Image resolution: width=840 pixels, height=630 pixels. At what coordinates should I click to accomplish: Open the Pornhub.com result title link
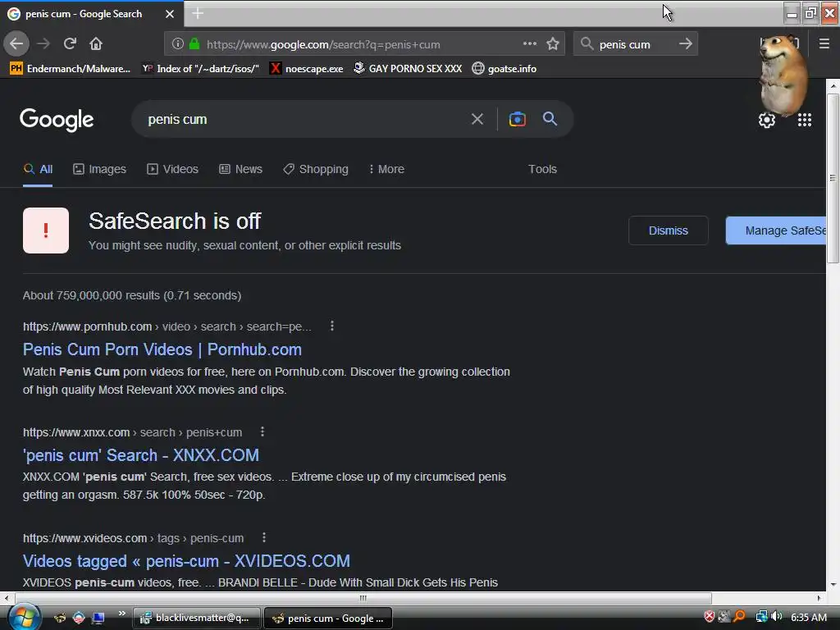pos(162,349)
